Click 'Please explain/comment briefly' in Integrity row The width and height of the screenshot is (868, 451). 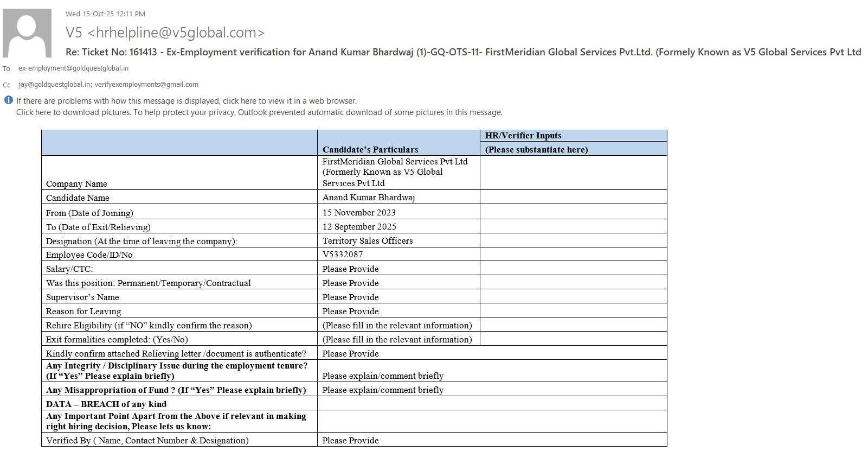pos(383,376)
